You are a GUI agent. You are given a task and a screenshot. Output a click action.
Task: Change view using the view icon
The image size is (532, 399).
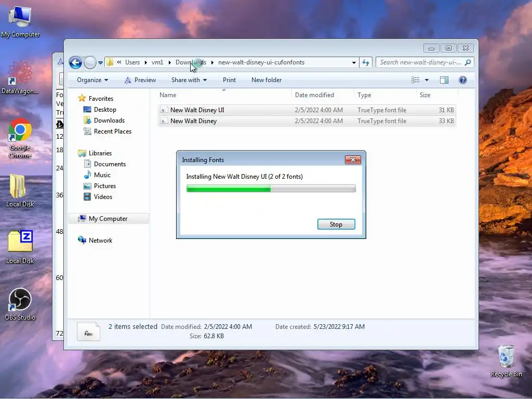(416, 80)
